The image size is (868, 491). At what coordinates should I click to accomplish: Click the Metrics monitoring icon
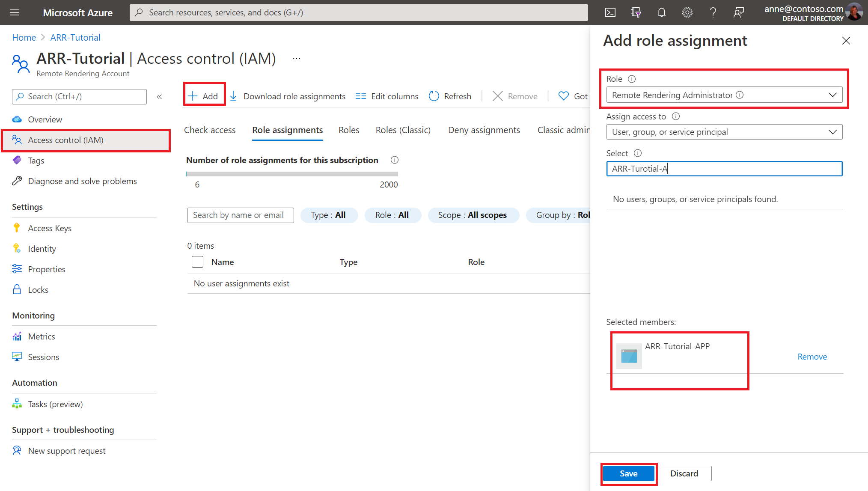[17, 335]
